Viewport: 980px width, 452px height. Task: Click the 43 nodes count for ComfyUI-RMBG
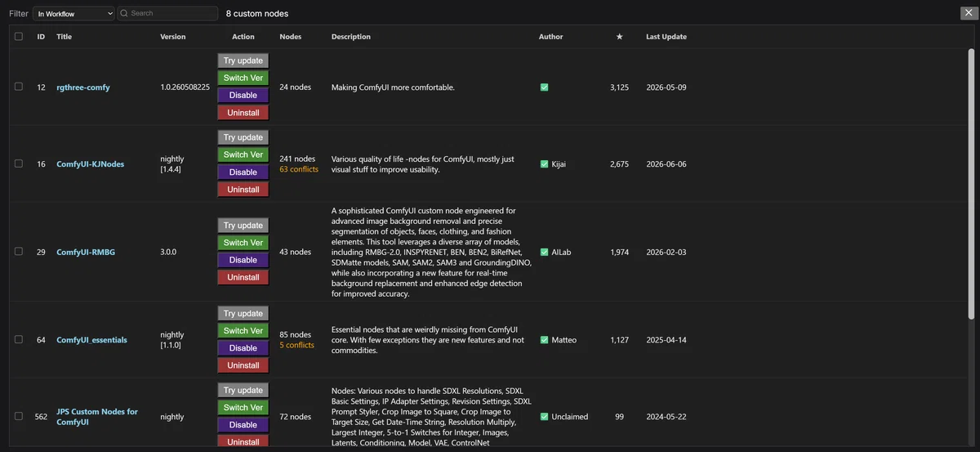[295, 253]
